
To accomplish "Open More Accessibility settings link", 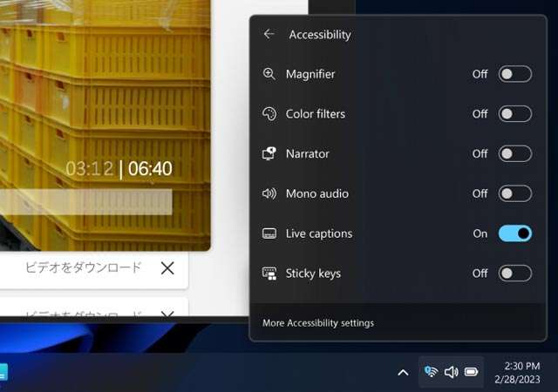I will click(x=318, y=323).
